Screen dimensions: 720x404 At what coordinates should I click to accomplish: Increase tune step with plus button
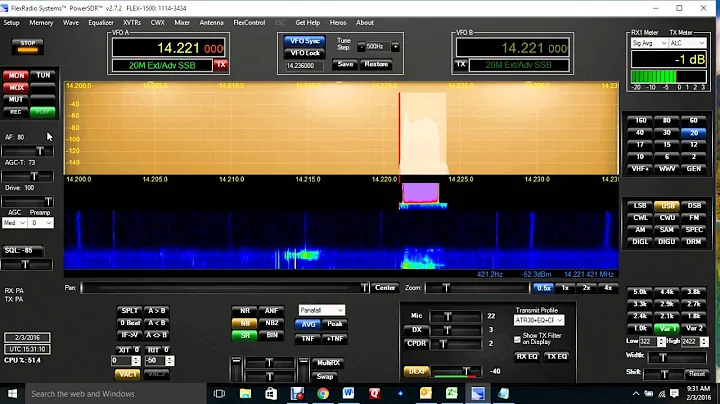pyautogui.click(x=395, y=46)
